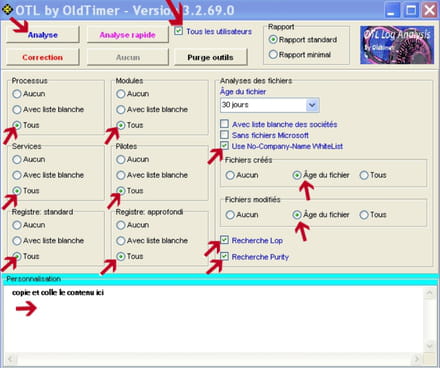Click inside the Personnalisation text box
The width and height of the screenshot is (440, 368).
pos(213,319)
